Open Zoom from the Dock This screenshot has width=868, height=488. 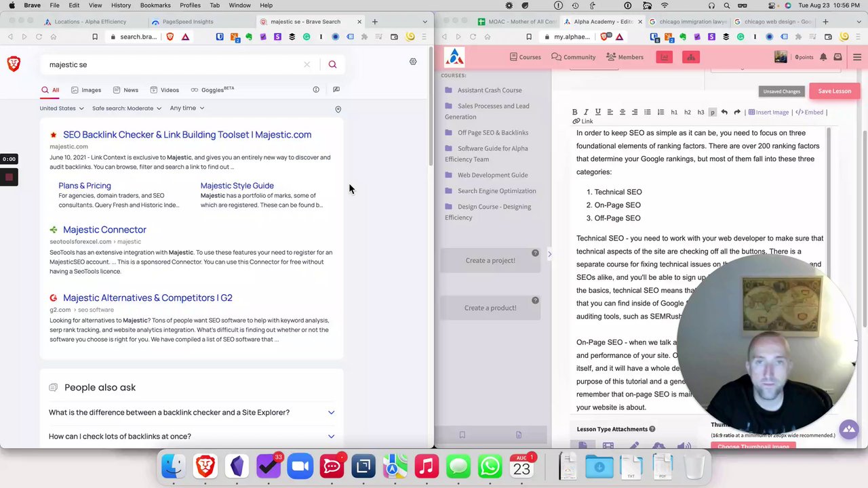tap(300, 466)
